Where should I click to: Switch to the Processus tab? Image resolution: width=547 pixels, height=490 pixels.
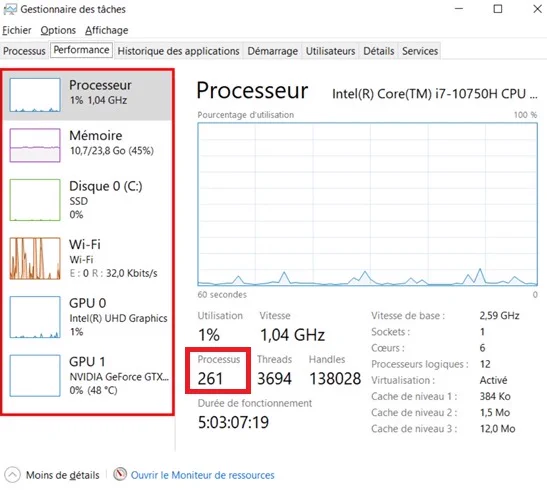point(24,51)
